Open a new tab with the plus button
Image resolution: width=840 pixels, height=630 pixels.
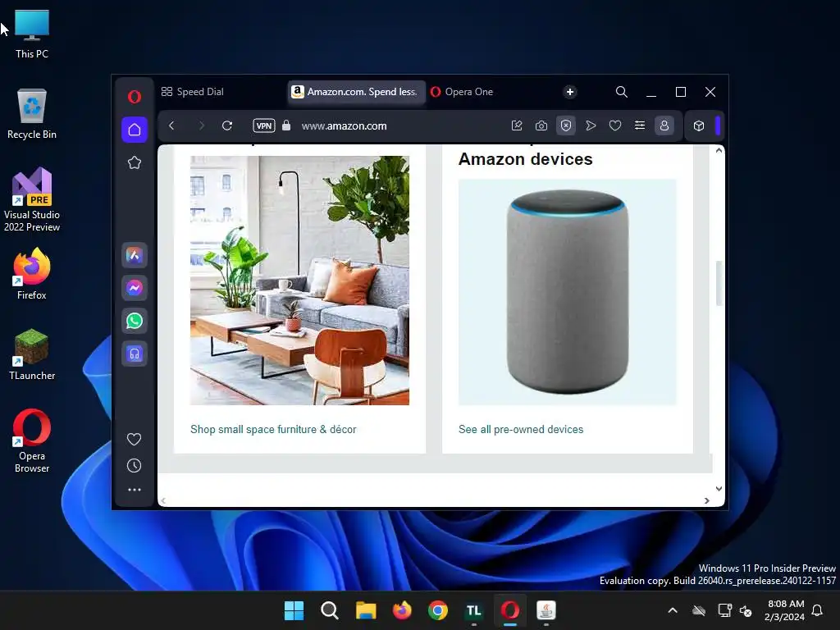coord(570,92)
